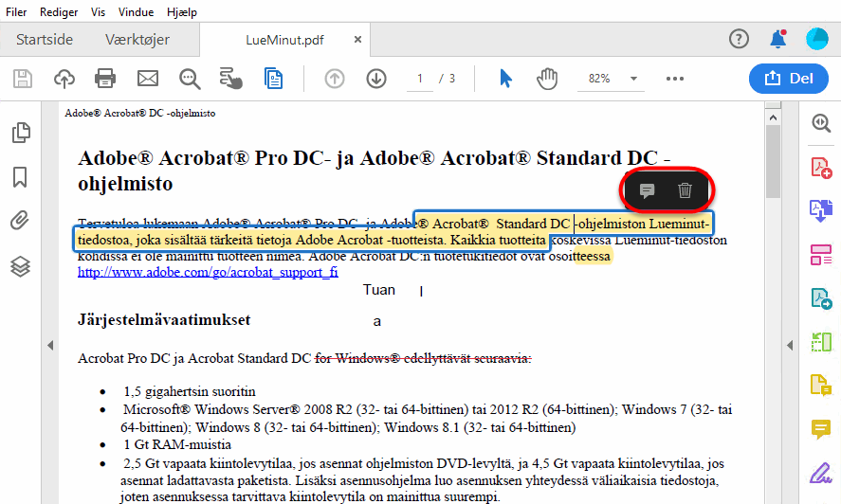Expand the left navigation pane arrow
841x504 pixels.
pyautogui.click(x=50, y=345)
